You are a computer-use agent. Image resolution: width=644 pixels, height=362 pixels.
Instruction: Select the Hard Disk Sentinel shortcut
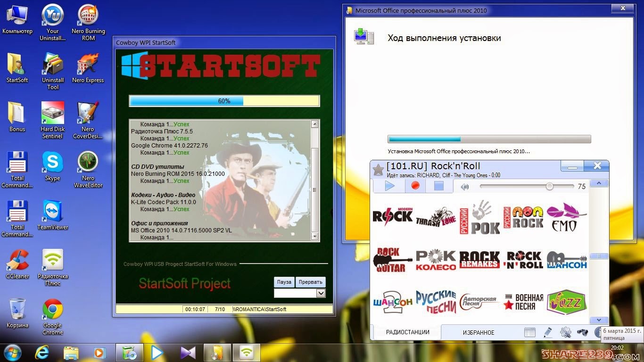[x=53, y=120]
